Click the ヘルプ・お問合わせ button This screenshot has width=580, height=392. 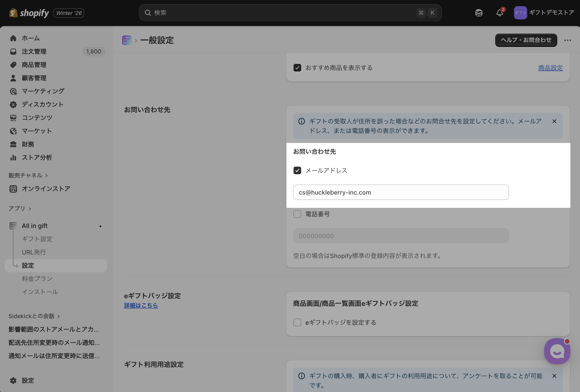click(526, 40)
